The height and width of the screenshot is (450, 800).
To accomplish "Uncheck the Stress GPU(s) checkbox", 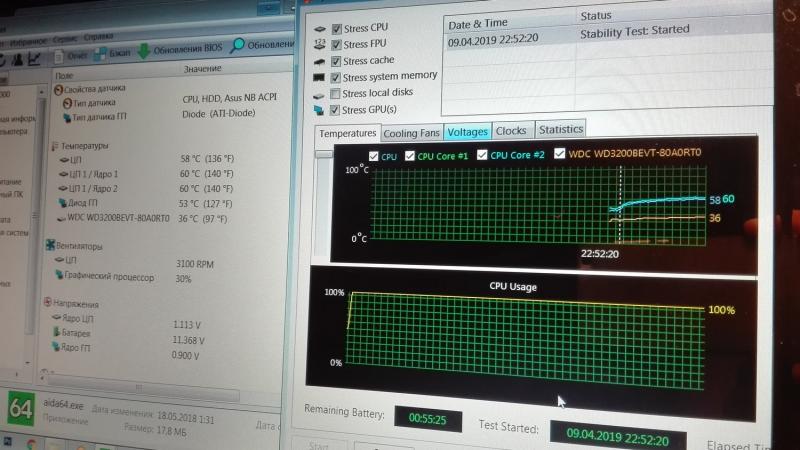I will [335, 110].
